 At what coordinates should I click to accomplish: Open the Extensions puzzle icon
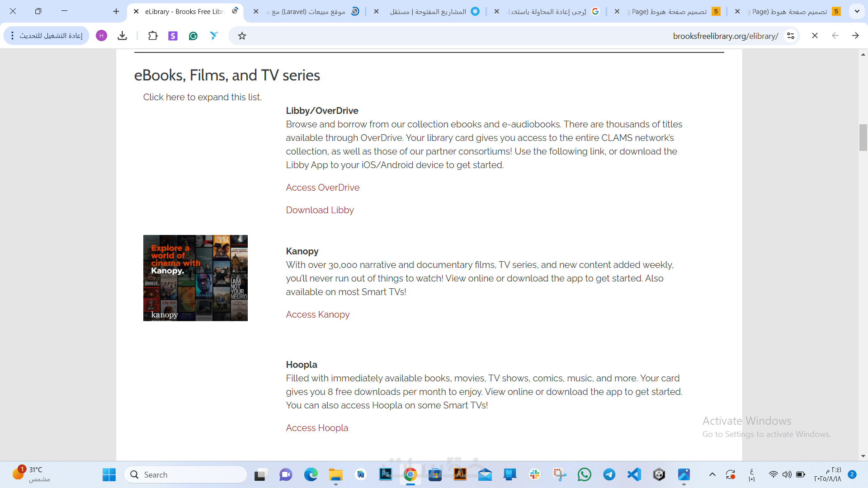[153, 36]
